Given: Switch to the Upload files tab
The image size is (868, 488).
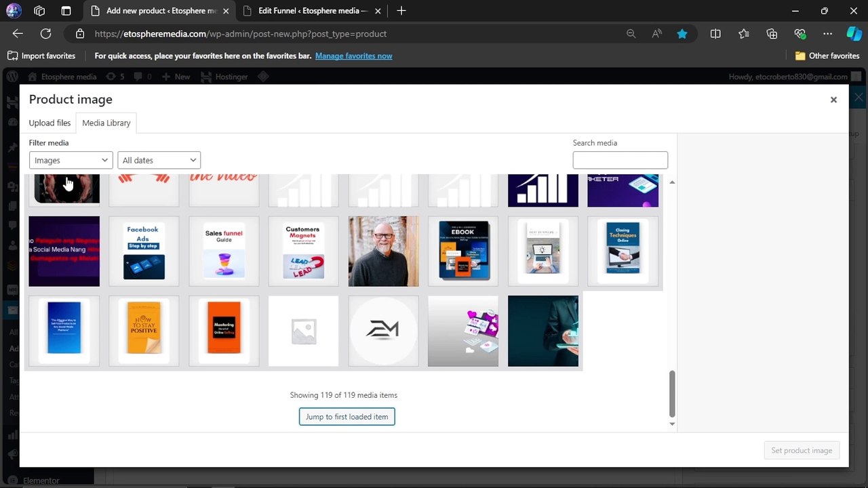Looking at the screenshot, I should click(50, 123).
